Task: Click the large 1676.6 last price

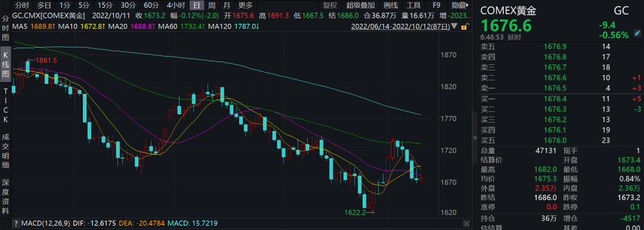Action: point(506,26)
